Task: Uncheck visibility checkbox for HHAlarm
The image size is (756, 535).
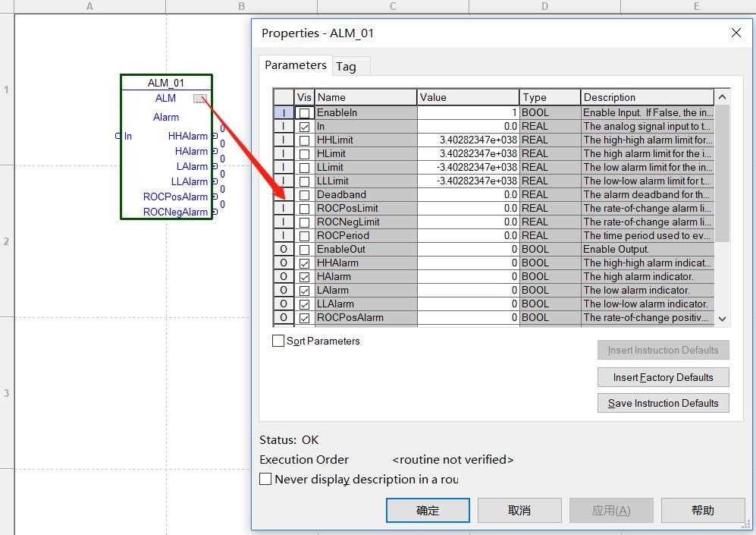Action: tap(304, 263)
